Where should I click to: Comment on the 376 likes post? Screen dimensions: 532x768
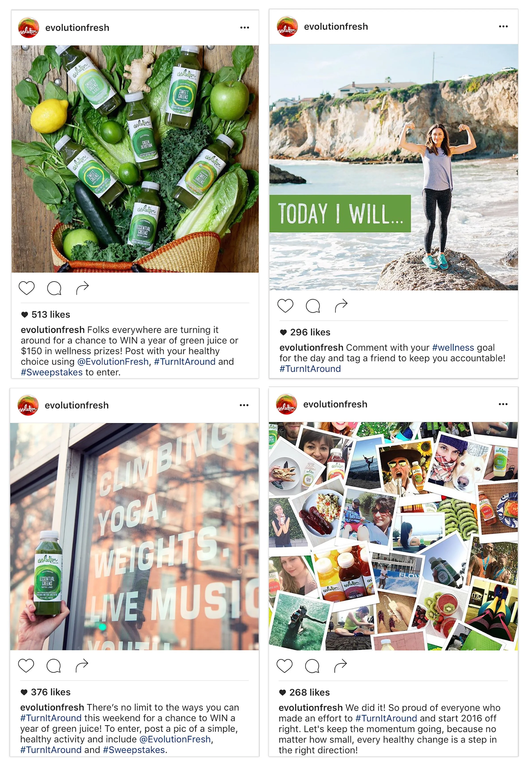coord(54,666)
